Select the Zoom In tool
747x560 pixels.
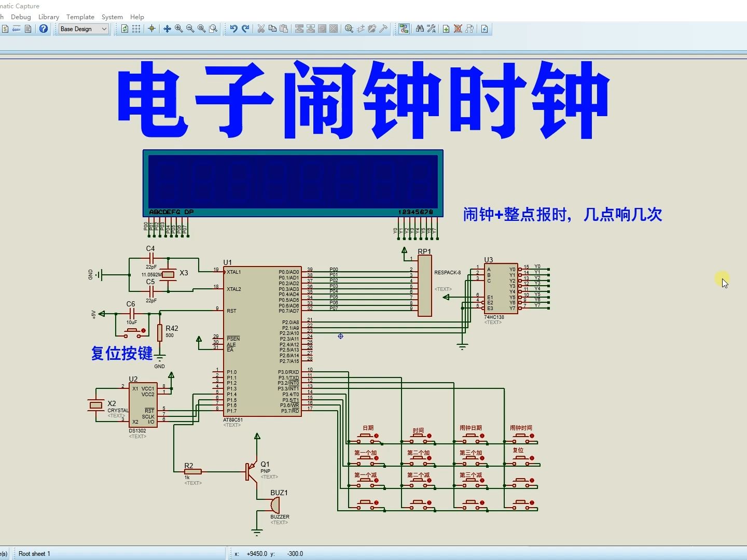tap(178, 29)
